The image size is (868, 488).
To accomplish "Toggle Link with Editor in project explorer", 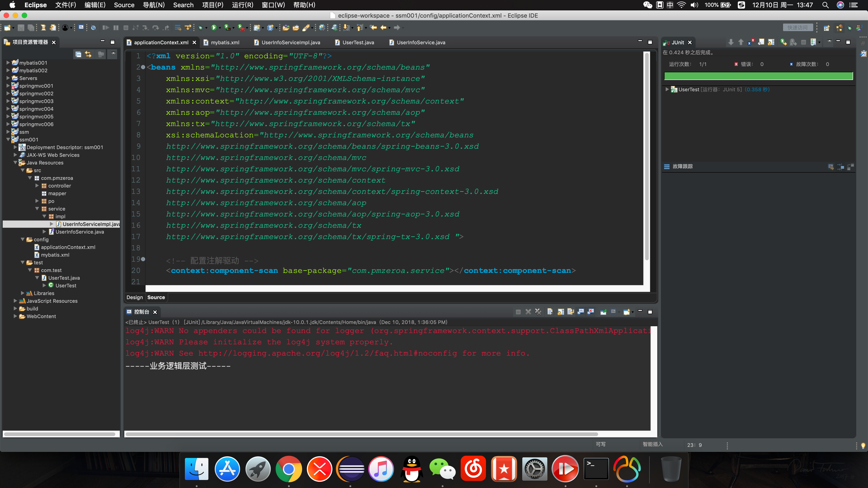I will point(88,54).
